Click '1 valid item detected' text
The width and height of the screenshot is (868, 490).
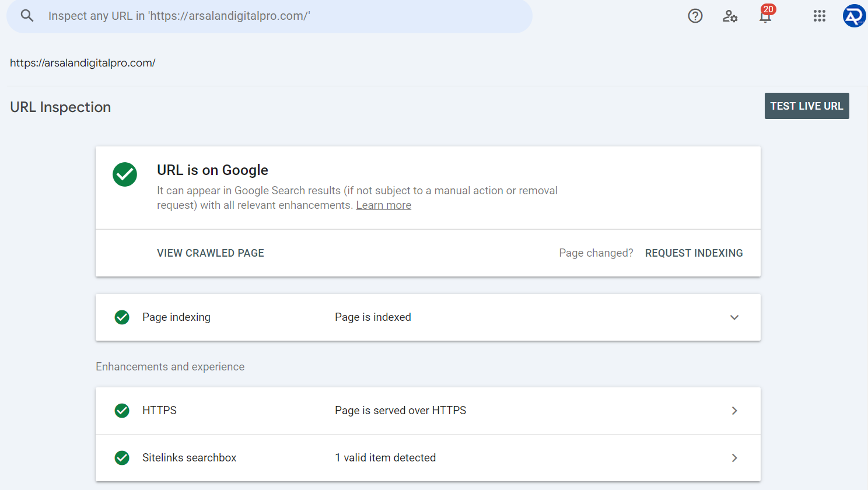[x=386, y=458]
